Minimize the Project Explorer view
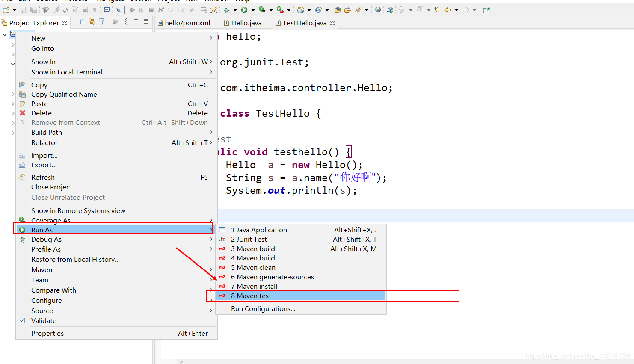Screen dimensions: 634x364 pyautogui.click(x=136, y=21)
